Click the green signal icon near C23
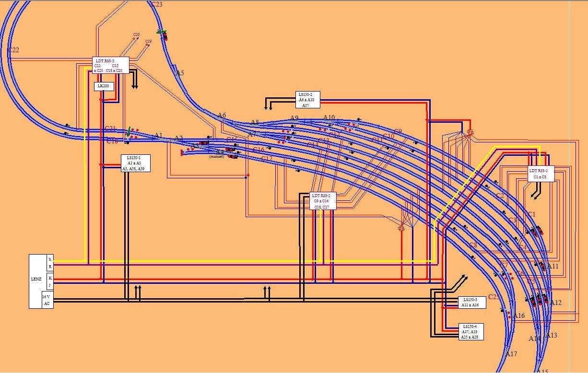 162,33
